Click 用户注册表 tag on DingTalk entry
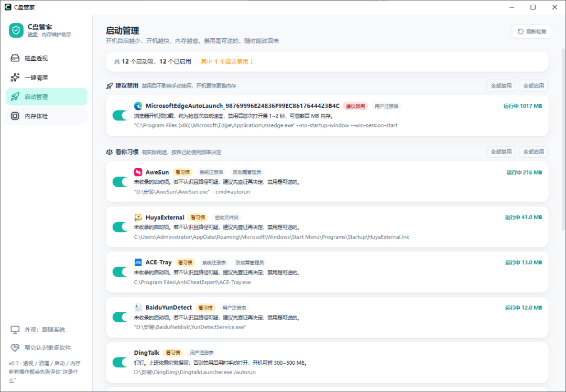This screenshot has height=392, width=566. click(x=202, y=353)
